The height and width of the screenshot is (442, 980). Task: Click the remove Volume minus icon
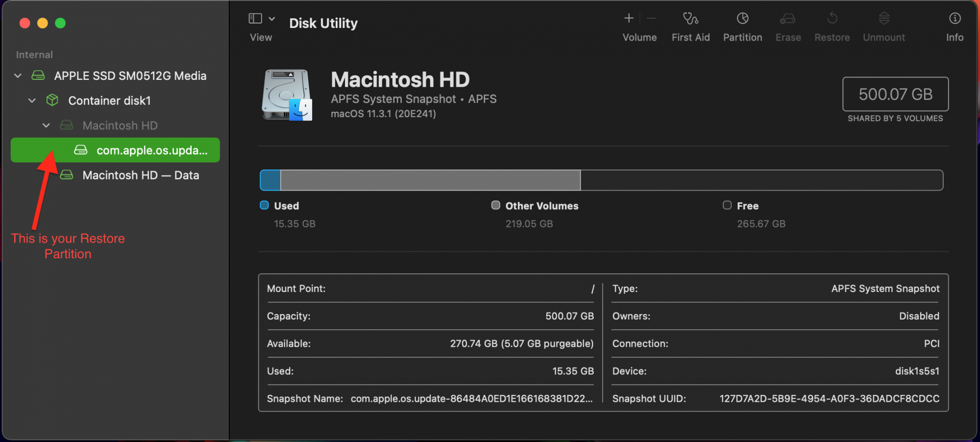(x=651, y=19)
